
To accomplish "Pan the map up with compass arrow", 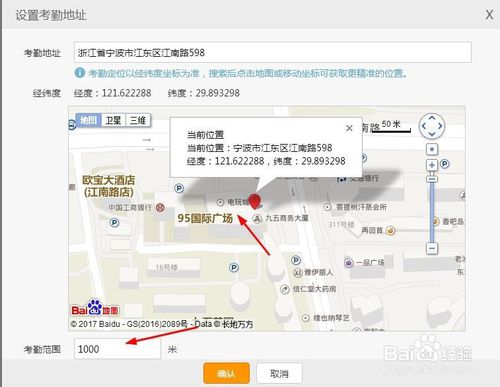I will pyautogui.click(x=432, y=118).
